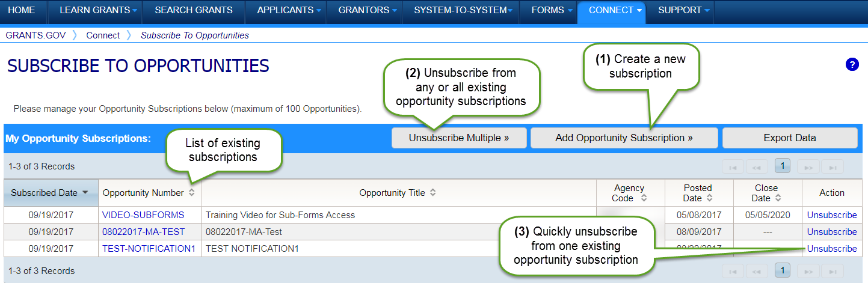Toggle Subscribed Date sort direction arrow
Viewport: 868px width, 283px height.
(x=85, y=193)
